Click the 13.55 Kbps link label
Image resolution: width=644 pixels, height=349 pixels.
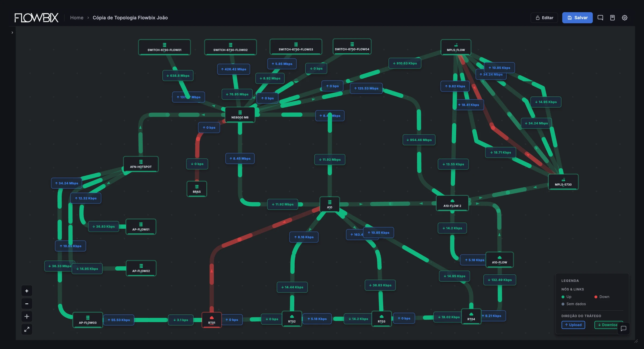pos(453,164)
